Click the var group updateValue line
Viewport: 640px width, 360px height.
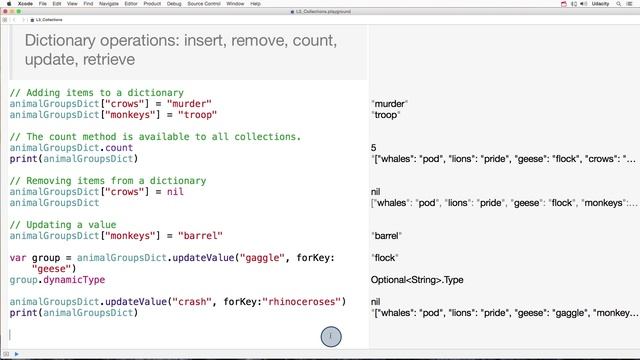tap(172, 263)
